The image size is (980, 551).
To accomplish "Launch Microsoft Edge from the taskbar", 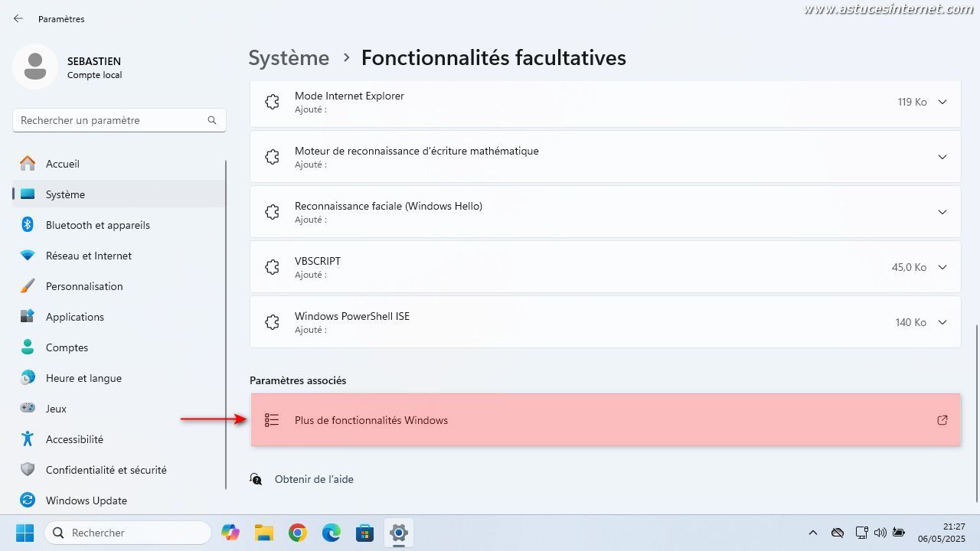I will [x=332, y=533].
